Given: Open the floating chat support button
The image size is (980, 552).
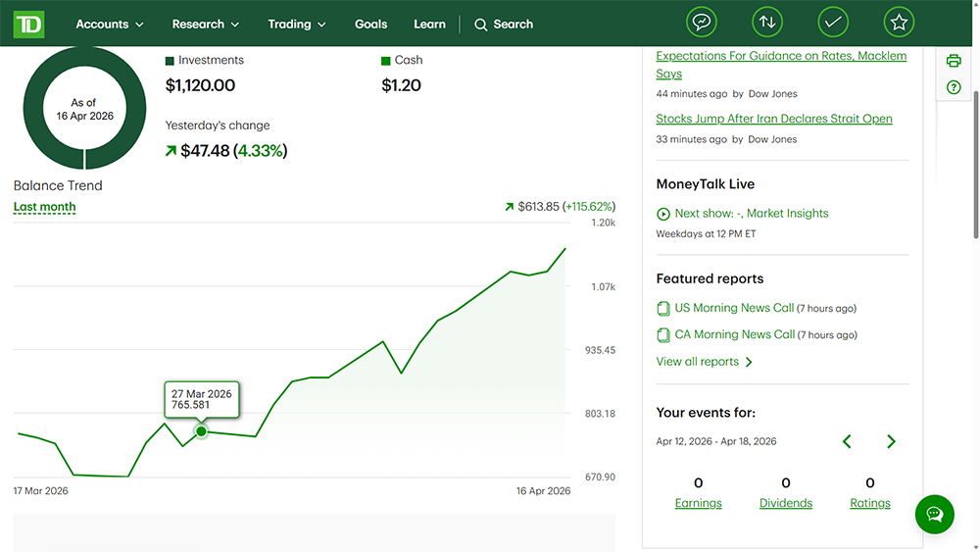Looking at the screenshot, I should click(x=934, y=514).
